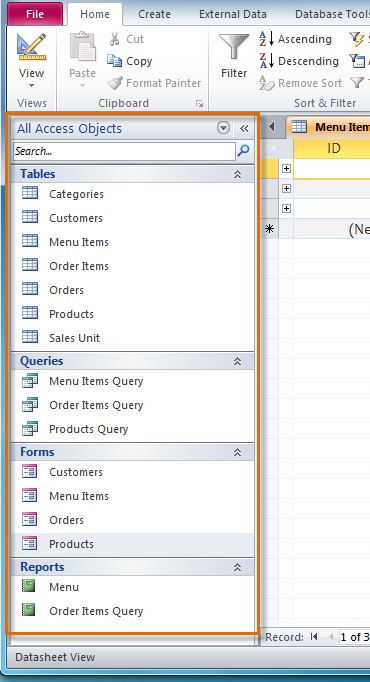Expand the third record's subdatasheet
Image resolution: width=370 pixels, height=682 pixels.
[286, 208]
